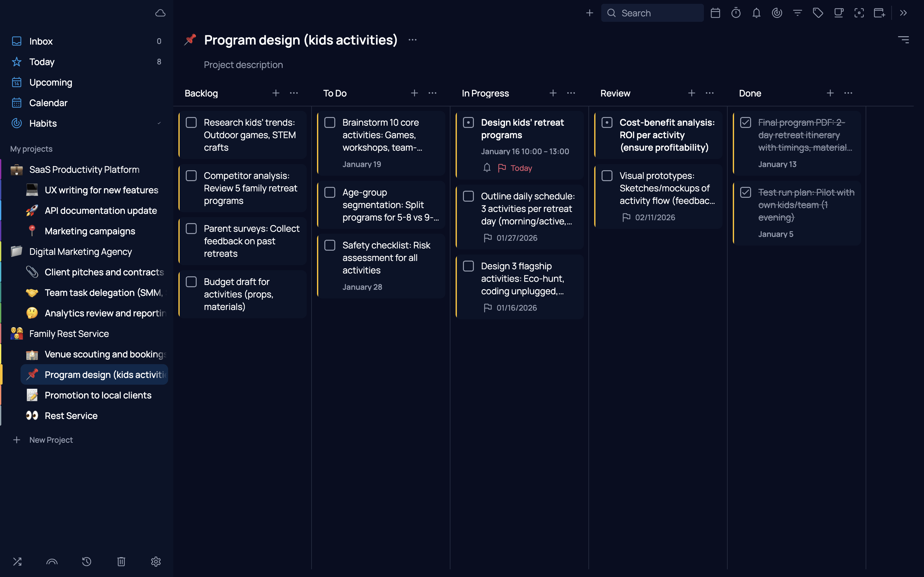Screen dimensions: 924x577
Task: Expand the Habits section chevron
Action: [159, 123]
